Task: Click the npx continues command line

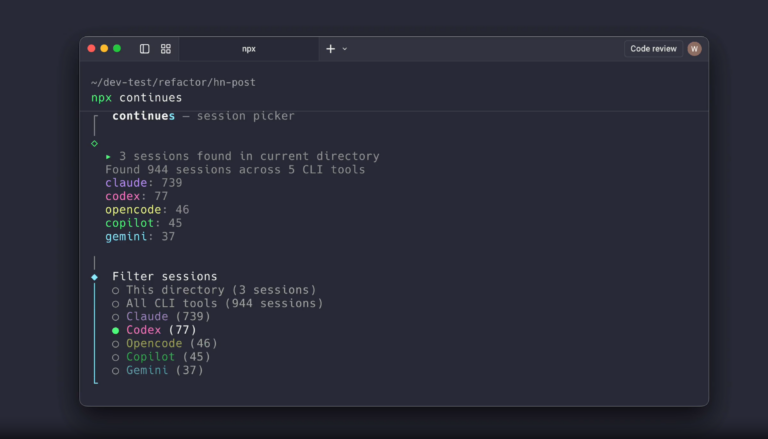Action: click(137, 98)
